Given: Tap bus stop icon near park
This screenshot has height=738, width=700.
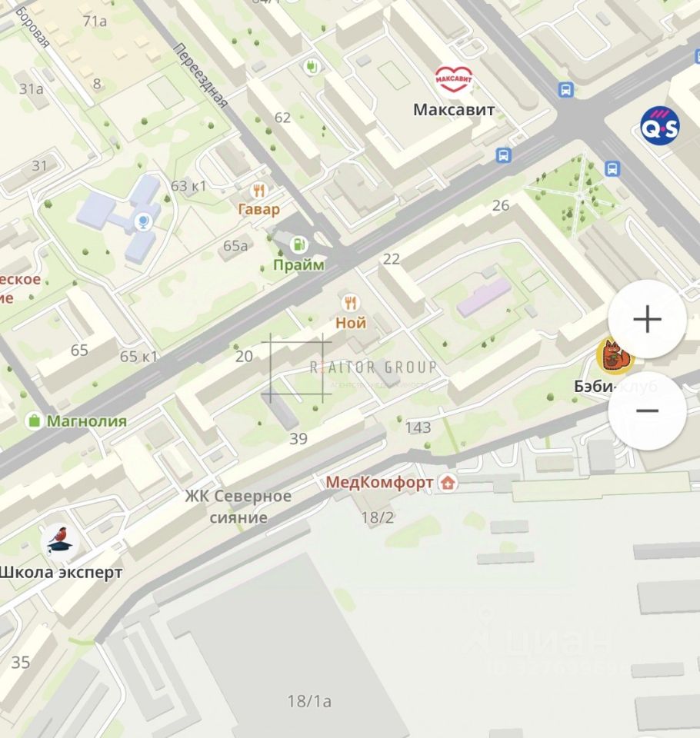Looking at the screenshot, I should pos(612,168).
